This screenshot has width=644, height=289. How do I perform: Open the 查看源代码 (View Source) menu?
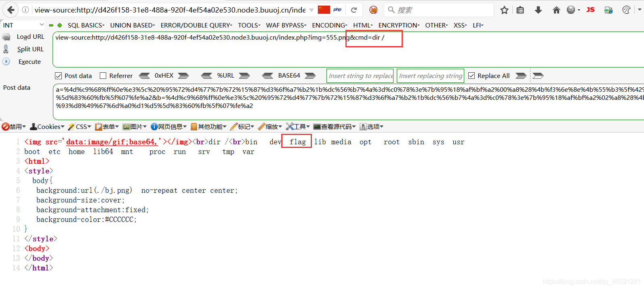[x=335, y=127]
